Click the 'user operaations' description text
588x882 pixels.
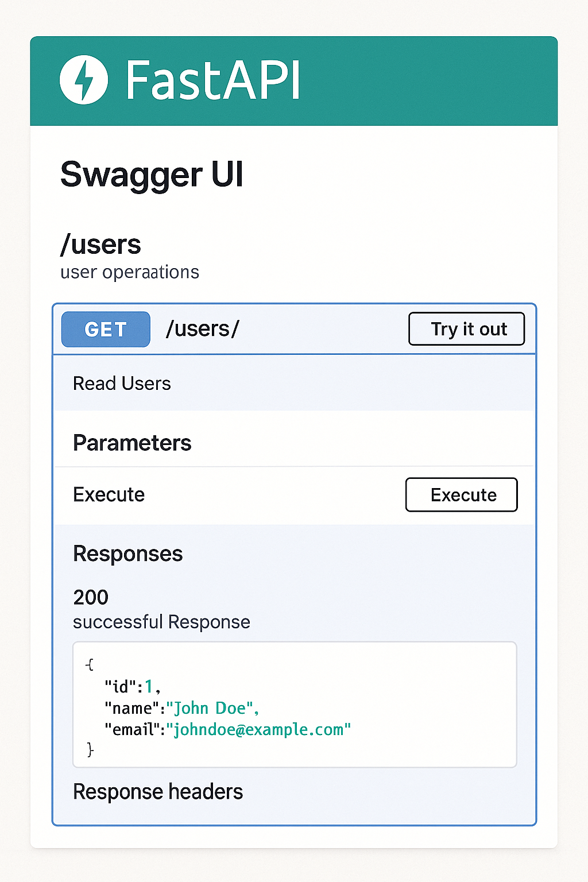[x=129, y=272]
